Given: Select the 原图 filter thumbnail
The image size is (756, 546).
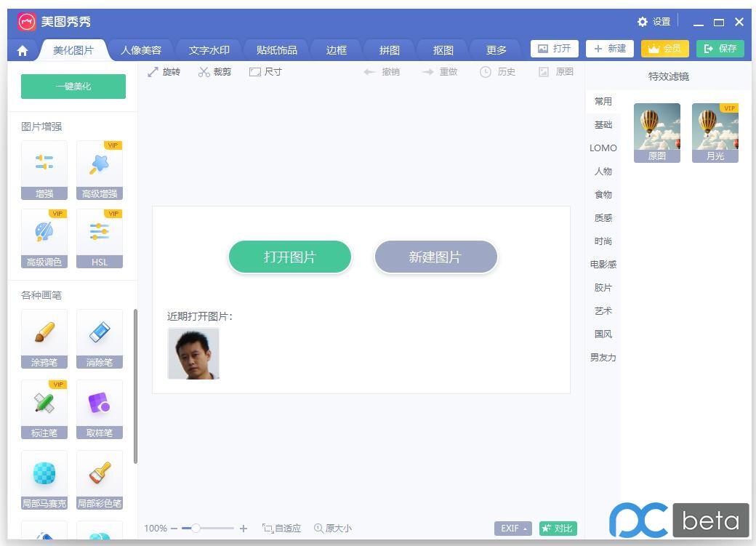Looking at the screenshot, I should (x=656, y=132).
